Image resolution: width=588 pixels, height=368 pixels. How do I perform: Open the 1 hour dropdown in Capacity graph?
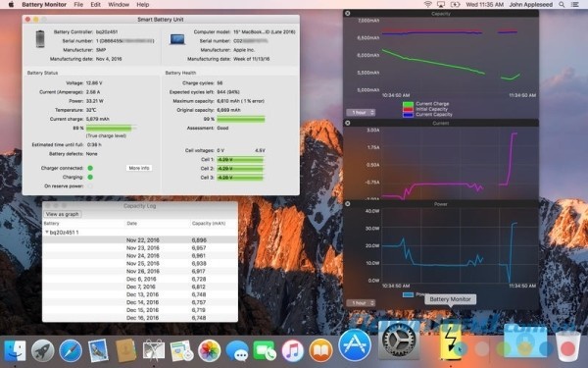pyautogui.click(x=361, y=112)
